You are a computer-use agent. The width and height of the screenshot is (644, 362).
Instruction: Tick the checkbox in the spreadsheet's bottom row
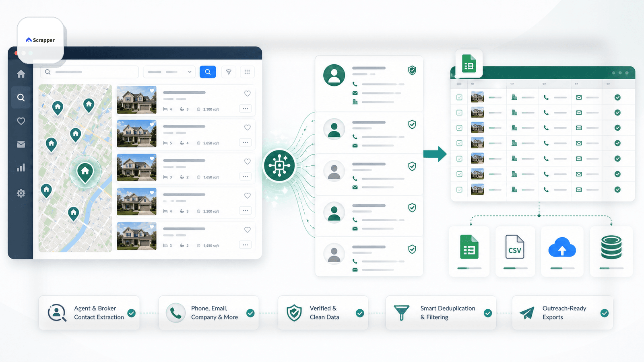[x=459, y=189]
